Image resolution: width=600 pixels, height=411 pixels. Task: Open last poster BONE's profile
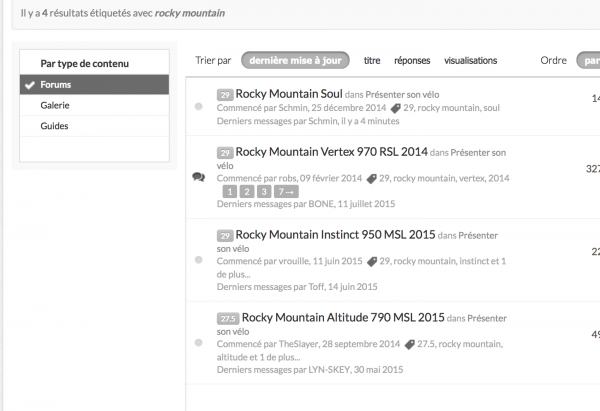tap(321, 204)
